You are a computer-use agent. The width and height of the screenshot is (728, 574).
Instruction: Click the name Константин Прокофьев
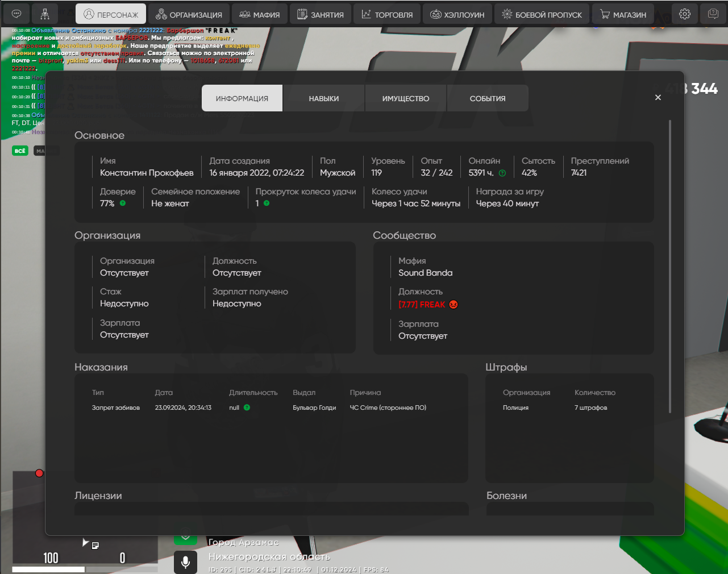point(147,173)
